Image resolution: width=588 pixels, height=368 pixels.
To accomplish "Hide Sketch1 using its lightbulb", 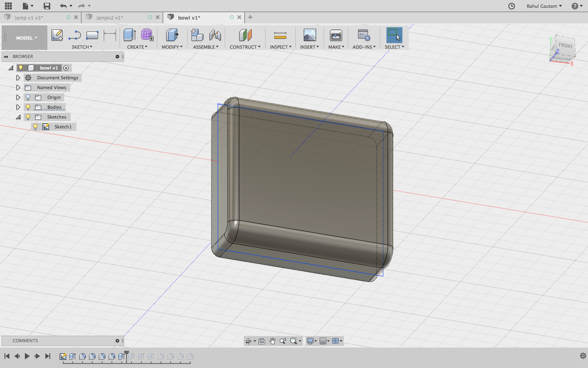I will click(35, 127).
